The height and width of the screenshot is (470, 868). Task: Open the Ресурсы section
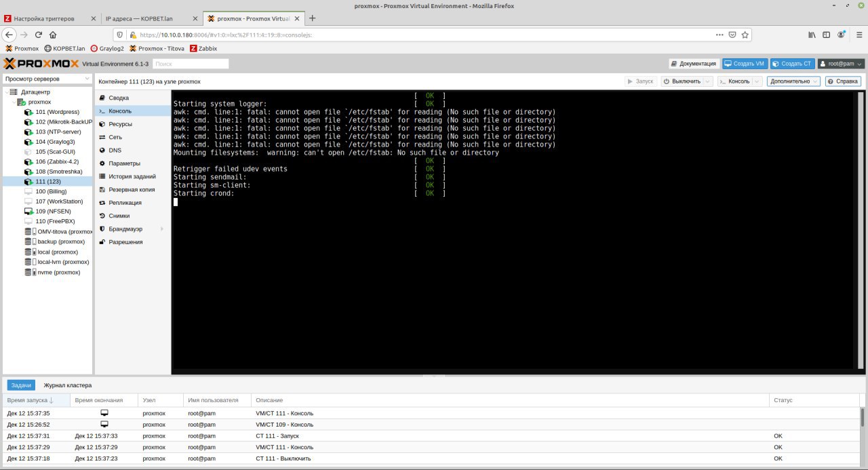[120, 124]
